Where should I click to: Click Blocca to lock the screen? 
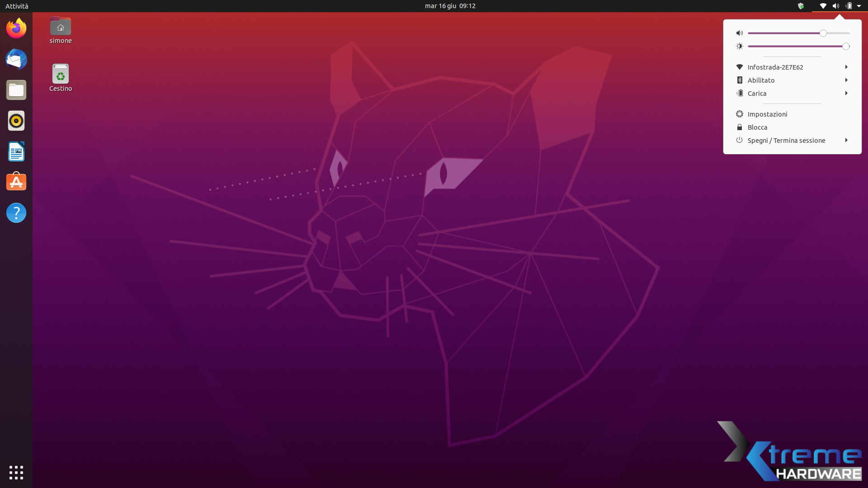[x=757, y=127]
